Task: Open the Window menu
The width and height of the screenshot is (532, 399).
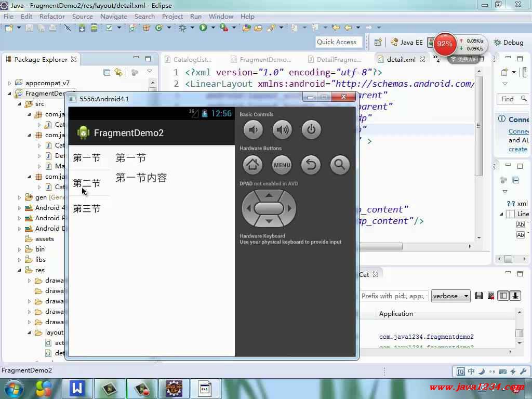Action: (x=221, y=16)
